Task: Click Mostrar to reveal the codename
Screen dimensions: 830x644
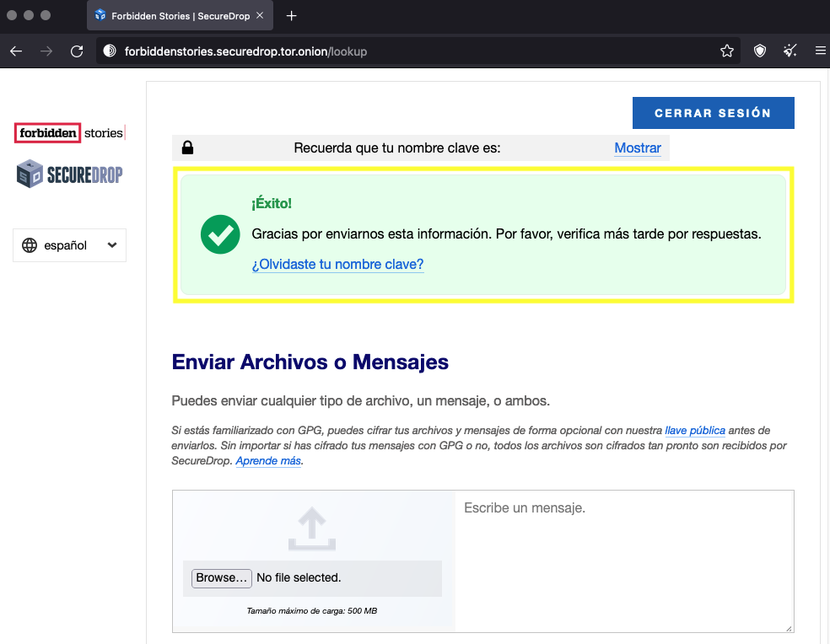Action: pyautogui.click(x=637, y=148)
